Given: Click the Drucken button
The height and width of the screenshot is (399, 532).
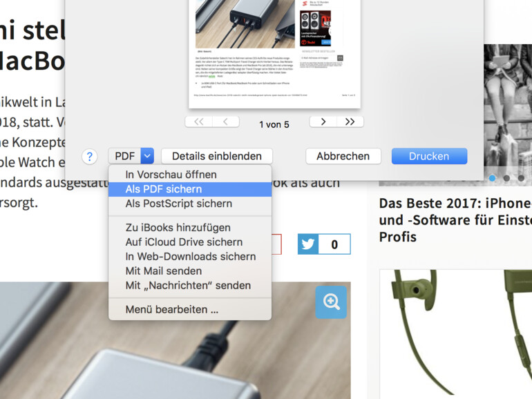Looking at the screenshot, I should [429, 156].
